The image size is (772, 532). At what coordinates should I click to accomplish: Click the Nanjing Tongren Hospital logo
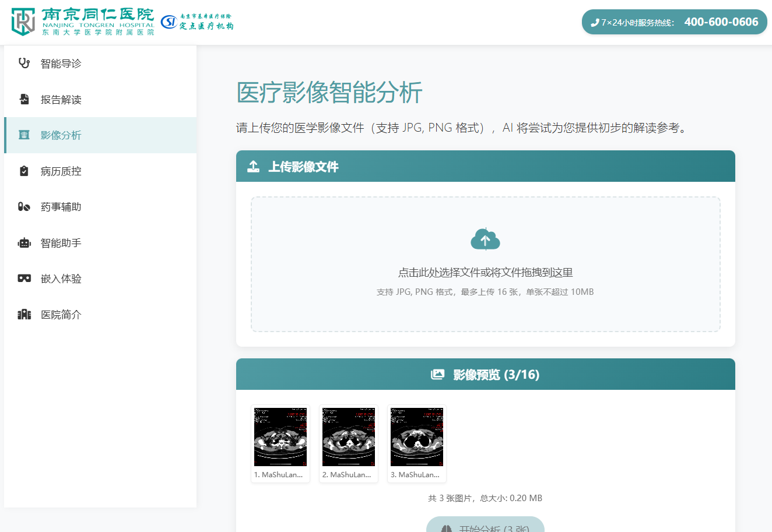[82, 21]
